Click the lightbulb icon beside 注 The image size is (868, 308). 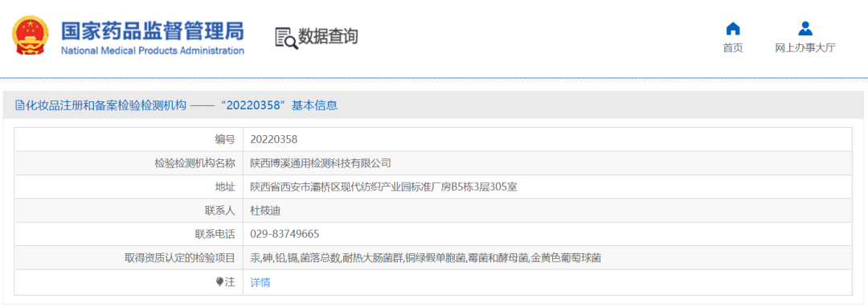click(219, 282)
